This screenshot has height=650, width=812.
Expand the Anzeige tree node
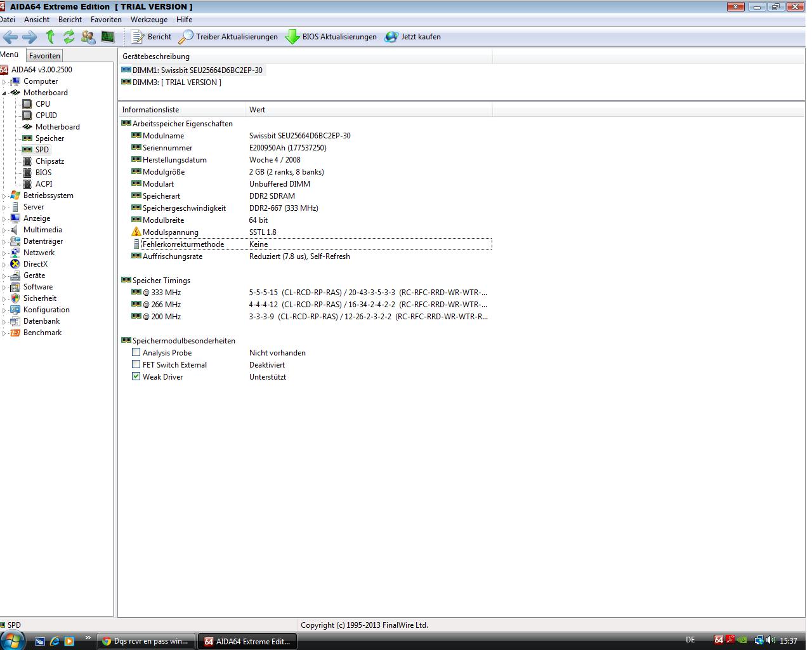4,219
